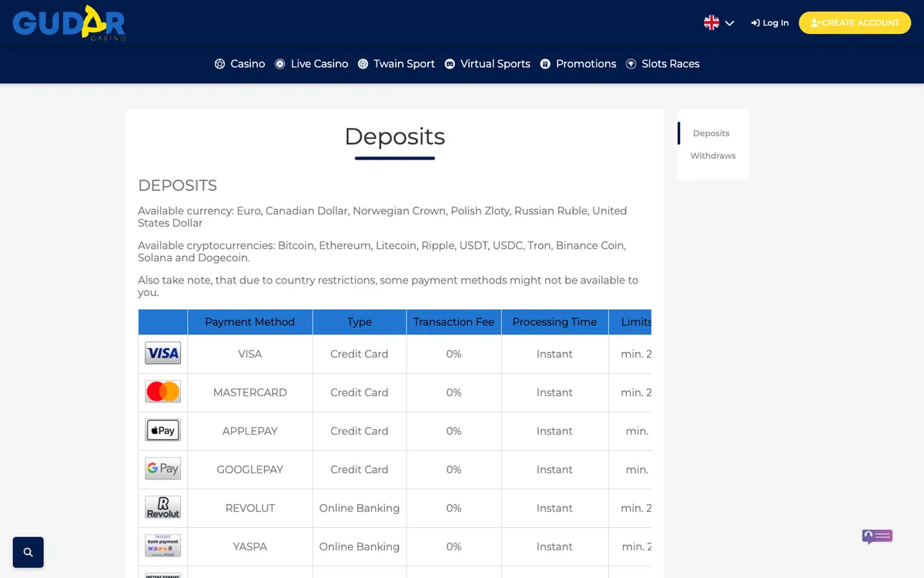
Task: Open the Casino menu item
Action: (x=239, y=64)
